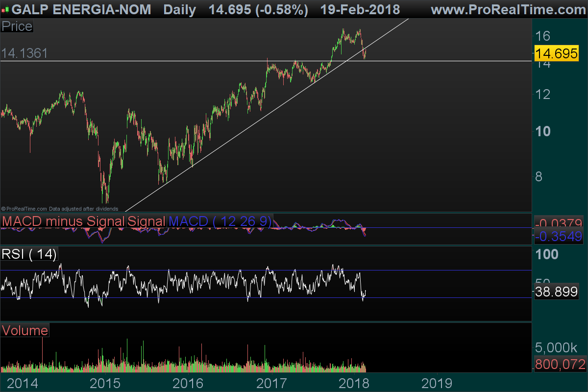This screenshot has height=392, width=588.
Task: Click the RSI ( 14) panel label
Action: click(29, 254)
